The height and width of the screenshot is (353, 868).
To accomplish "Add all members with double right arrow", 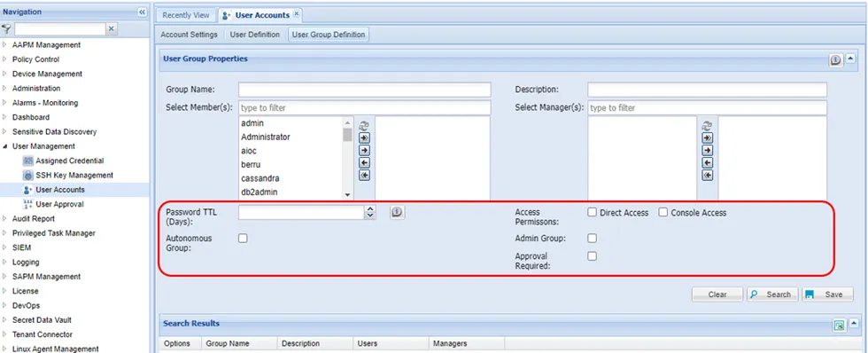I will tap(364, 137).
